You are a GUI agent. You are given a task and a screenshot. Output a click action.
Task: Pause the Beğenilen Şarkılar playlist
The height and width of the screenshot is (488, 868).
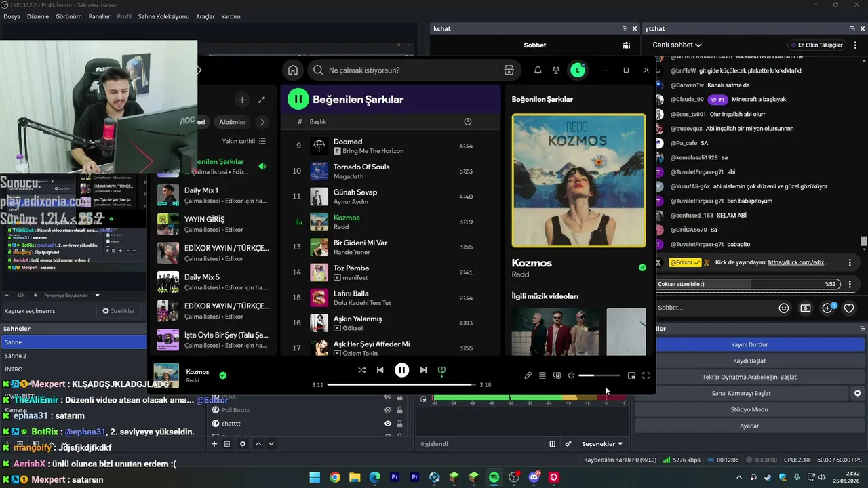[x=298, y=99]
